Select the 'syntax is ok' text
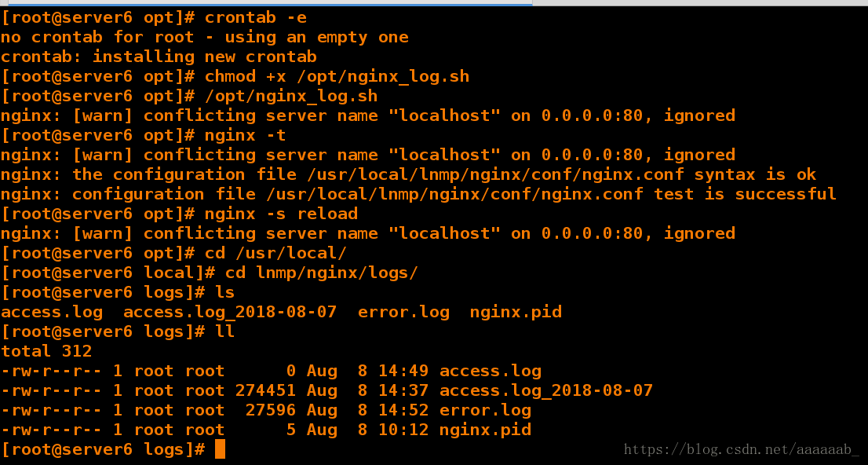 click(755, 174)
